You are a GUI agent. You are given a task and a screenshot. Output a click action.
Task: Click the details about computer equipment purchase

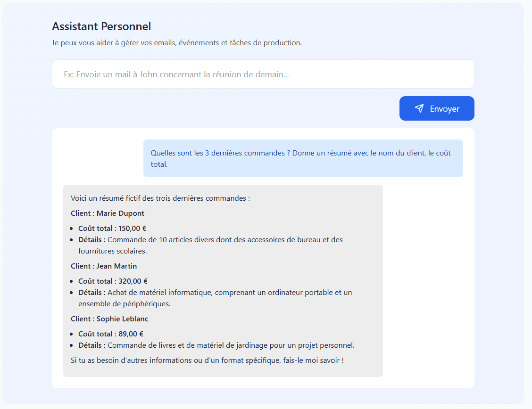tap(229, 293)
